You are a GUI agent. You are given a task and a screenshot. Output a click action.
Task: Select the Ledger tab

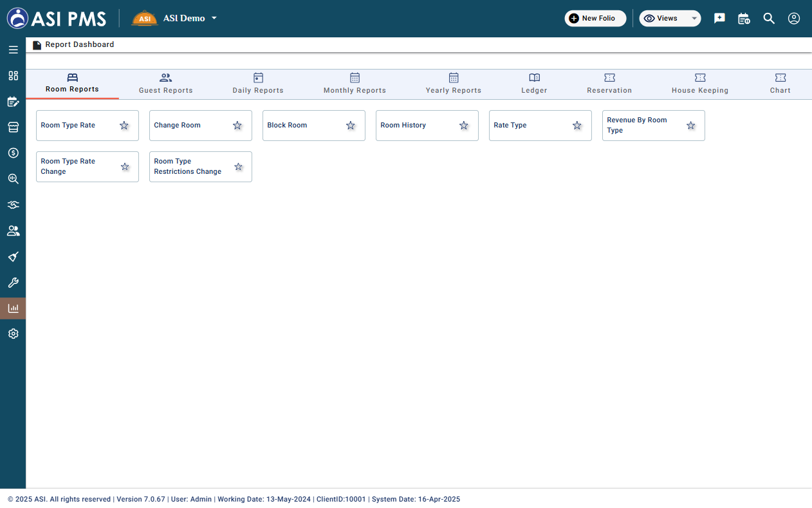(534, 84)
